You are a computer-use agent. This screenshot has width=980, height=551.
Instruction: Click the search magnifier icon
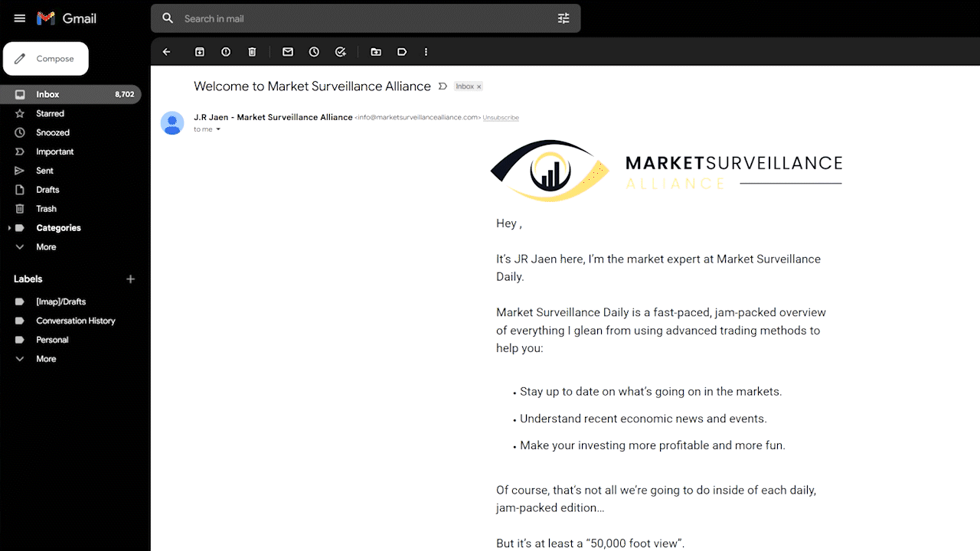click(x=168, y=18)
